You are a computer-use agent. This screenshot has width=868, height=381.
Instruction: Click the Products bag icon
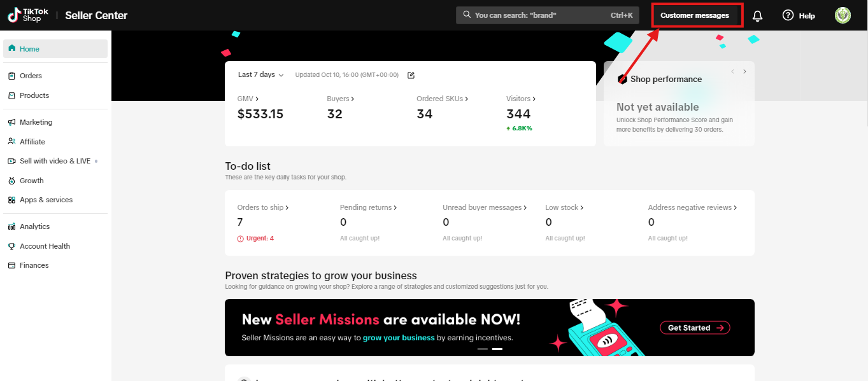[x=11, y=95]
